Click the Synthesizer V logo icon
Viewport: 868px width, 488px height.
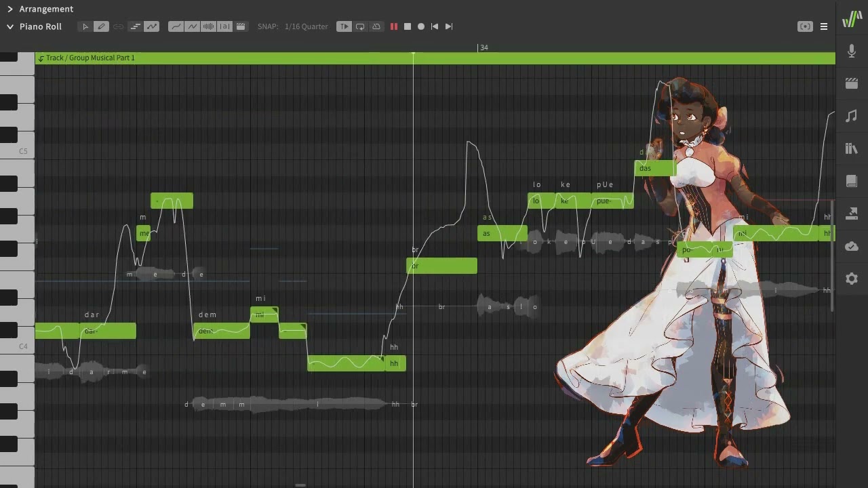[x=852, y=19]
